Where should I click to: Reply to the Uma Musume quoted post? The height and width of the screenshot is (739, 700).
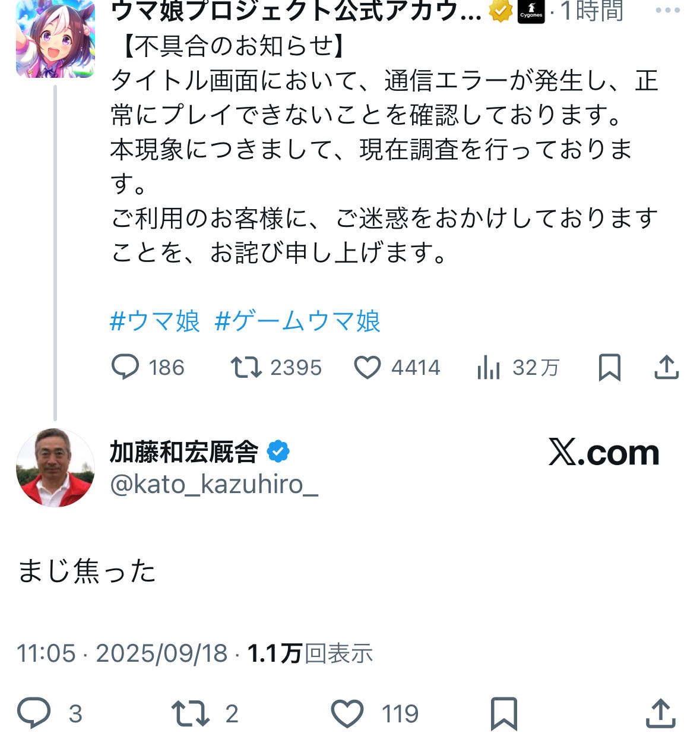pos(125,367)
